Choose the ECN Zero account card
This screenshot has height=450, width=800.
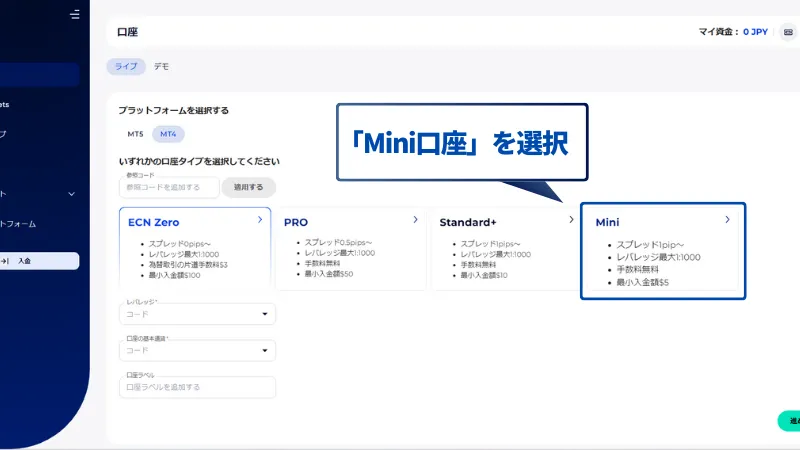click(x=195, y=248)
